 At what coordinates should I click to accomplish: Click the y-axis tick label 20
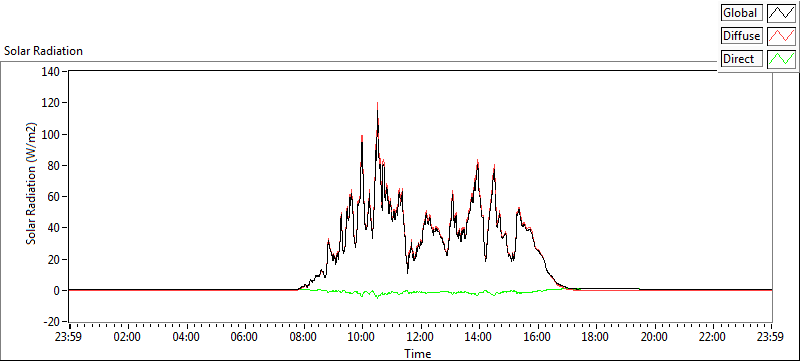point(53,260)
